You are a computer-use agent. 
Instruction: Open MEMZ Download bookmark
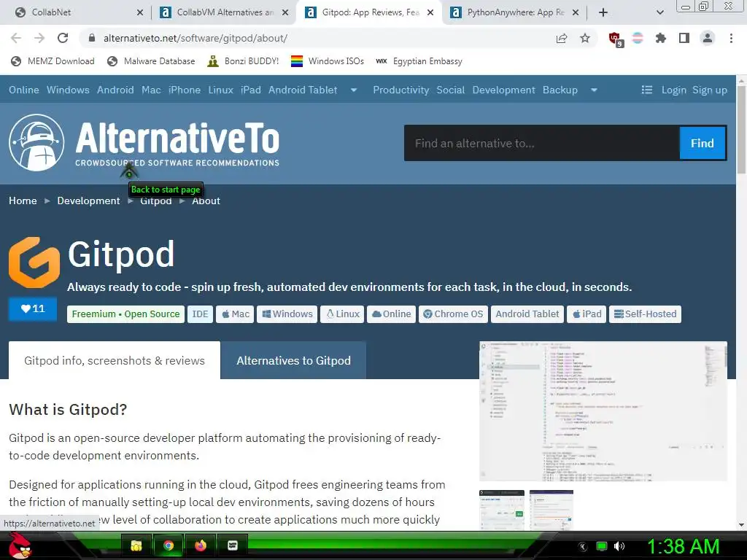pos(53,61)
